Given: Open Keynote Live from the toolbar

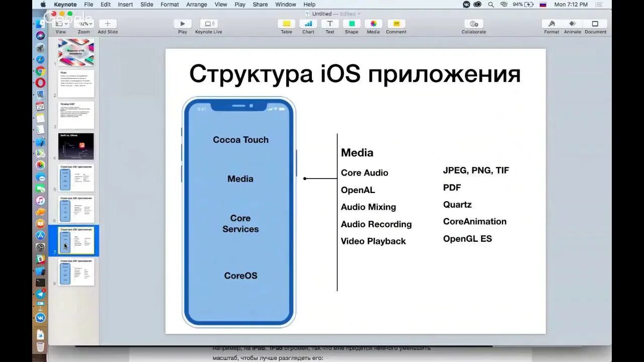Looking at the screenshot, I should click(x=208, y=24).
